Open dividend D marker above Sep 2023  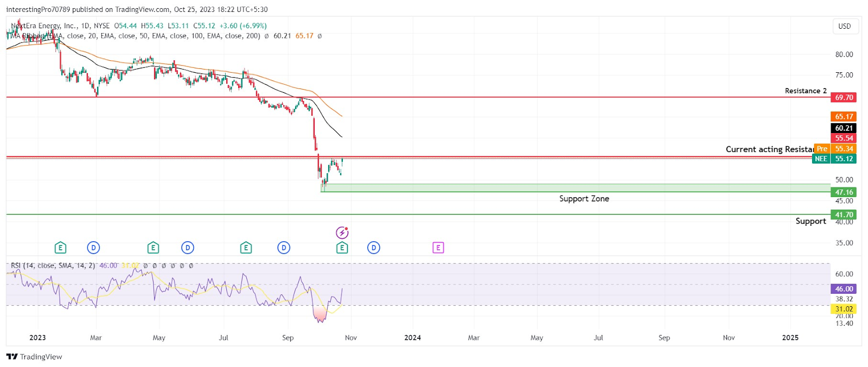(284, 248)
